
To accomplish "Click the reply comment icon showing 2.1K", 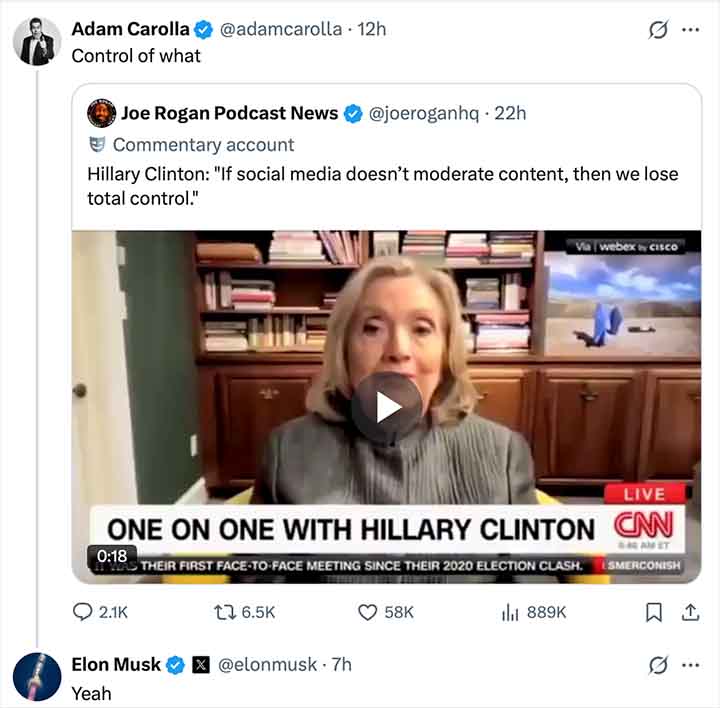I will coord(85,612).
